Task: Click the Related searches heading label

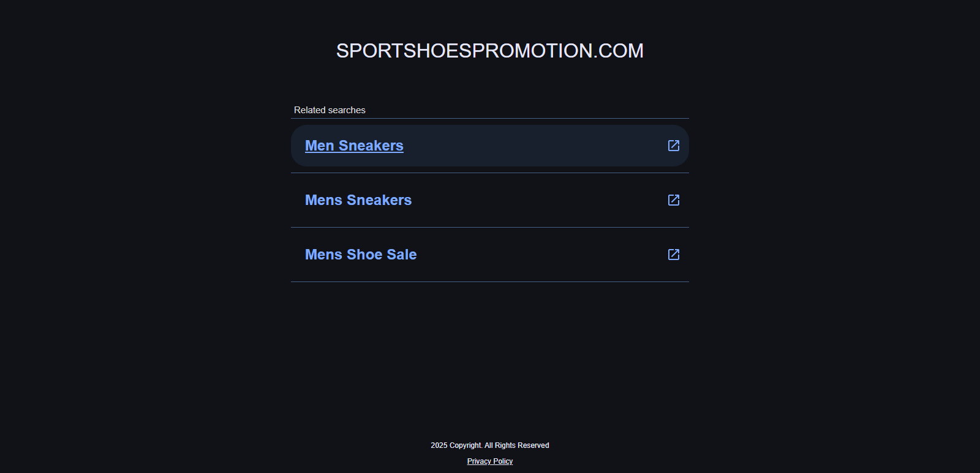Action: point(330,110)
